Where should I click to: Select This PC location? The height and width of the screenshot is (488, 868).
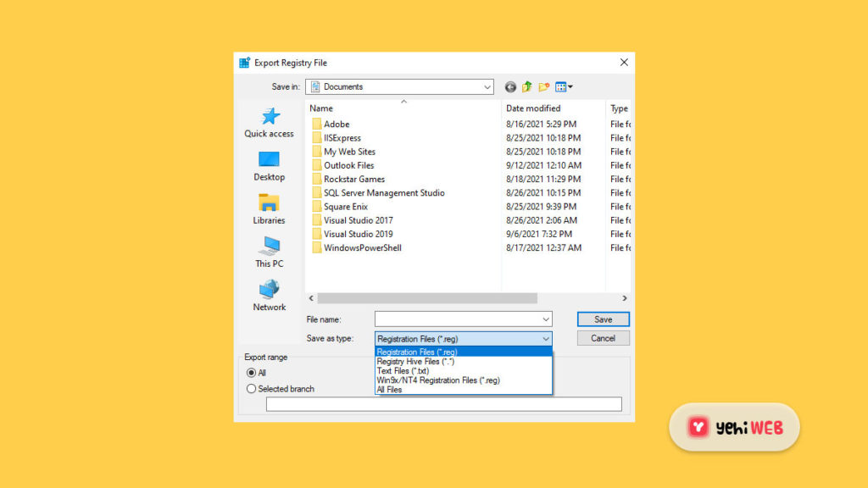(269, 252)
